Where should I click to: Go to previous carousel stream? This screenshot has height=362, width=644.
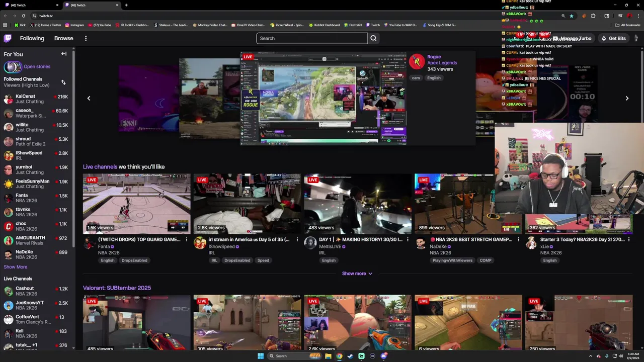(x=89, y=99)
